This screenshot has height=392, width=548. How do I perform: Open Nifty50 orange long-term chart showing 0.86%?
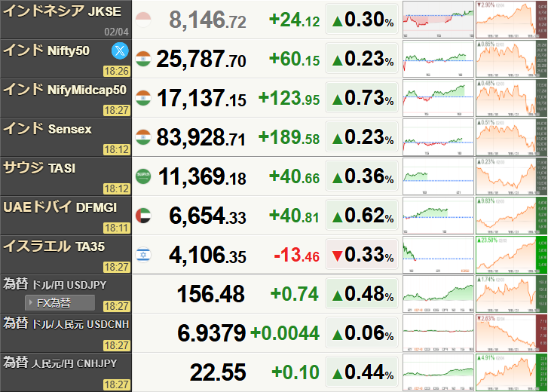point(512,59)
